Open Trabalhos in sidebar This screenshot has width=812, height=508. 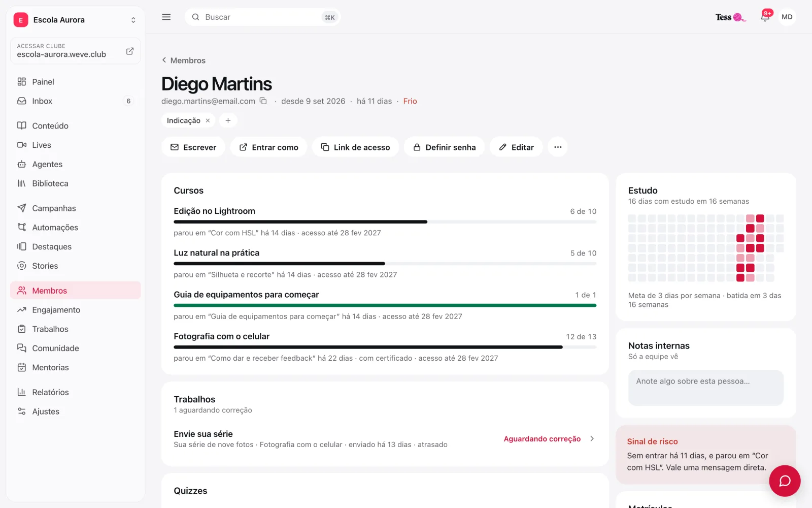point(75,329)
